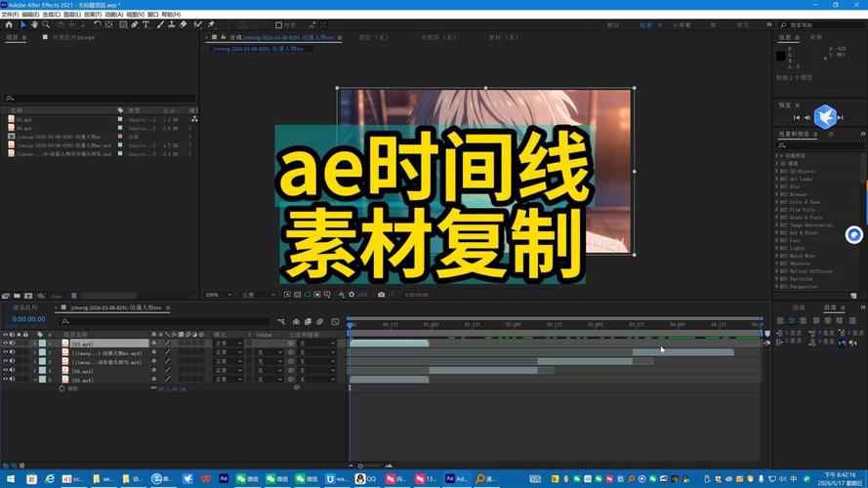868x488 pixels.
Task: Click the parent pick whip for layer 3
Action: (291, 361)
